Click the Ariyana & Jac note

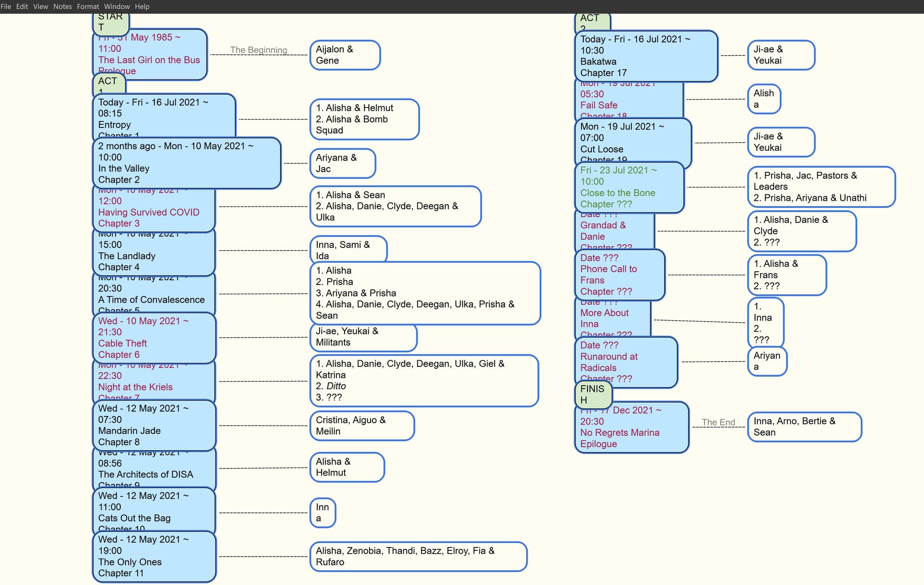point(343,163)
